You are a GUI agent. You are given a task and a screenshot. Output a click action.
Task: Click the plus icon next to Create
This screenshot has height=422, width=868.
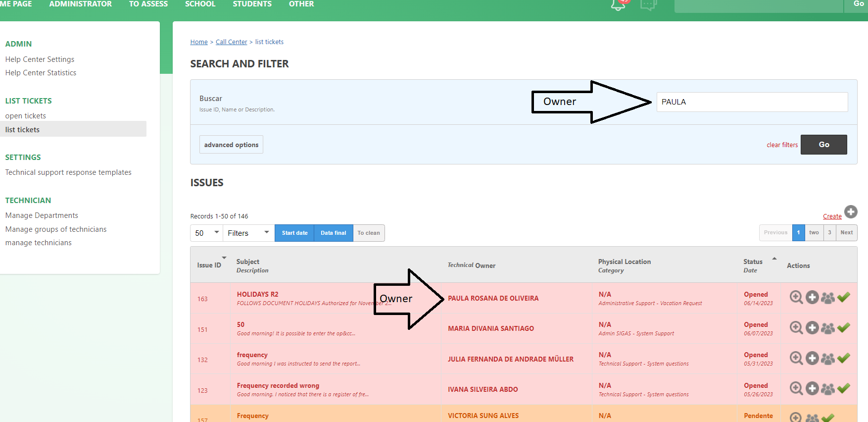tap(851, 212)
